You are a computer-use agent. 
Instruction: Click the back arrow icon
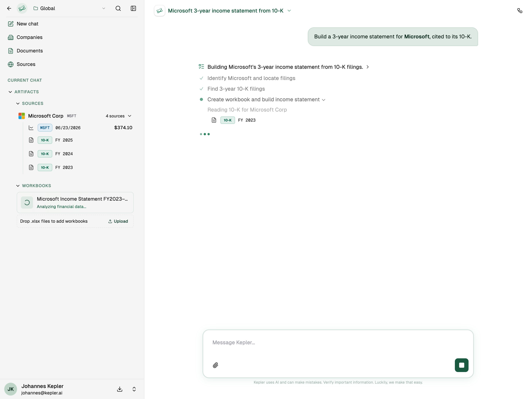9,8
